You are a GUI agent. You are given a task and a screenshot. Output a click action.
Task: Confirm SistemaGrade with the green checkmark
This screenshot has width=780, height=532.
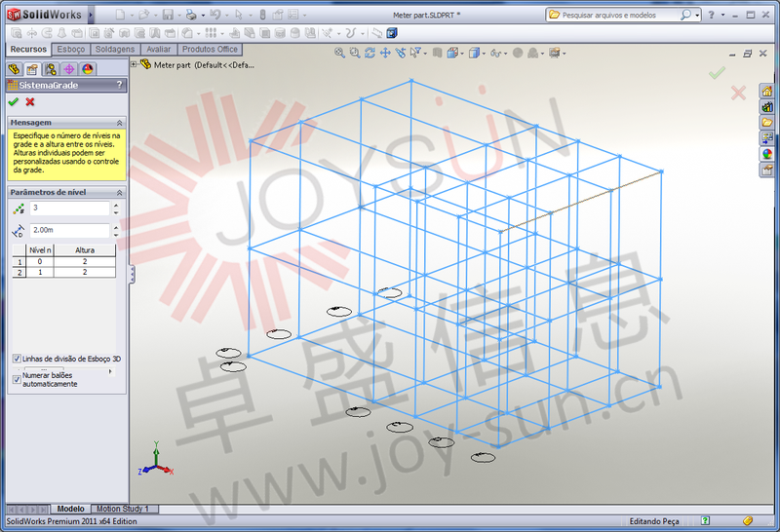[x=13, y=101]
